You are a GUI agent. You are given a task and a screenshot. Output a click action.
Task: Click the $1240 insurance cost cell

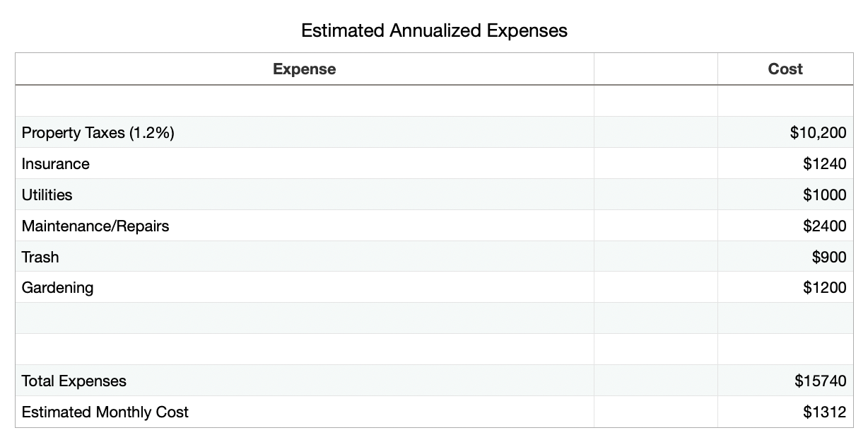point(785,163)
